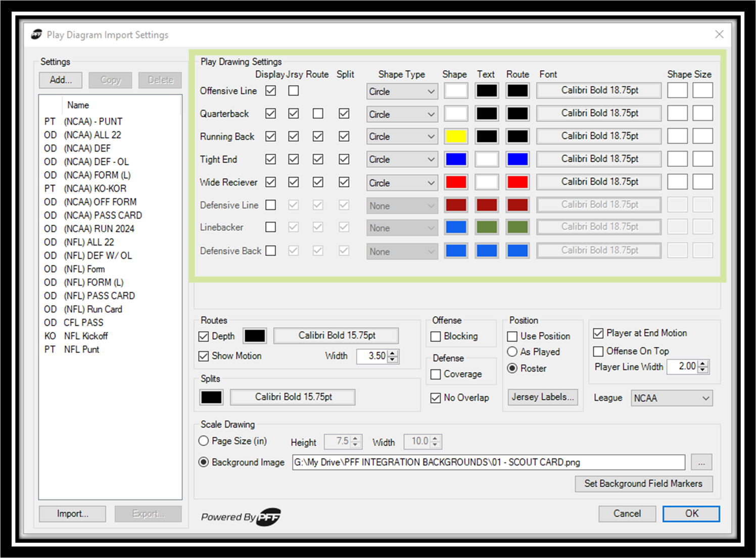This screenshot has width=756, height=558.
Task: Pick the Wide Receiver red shape color
Action: tap(456, 182)
